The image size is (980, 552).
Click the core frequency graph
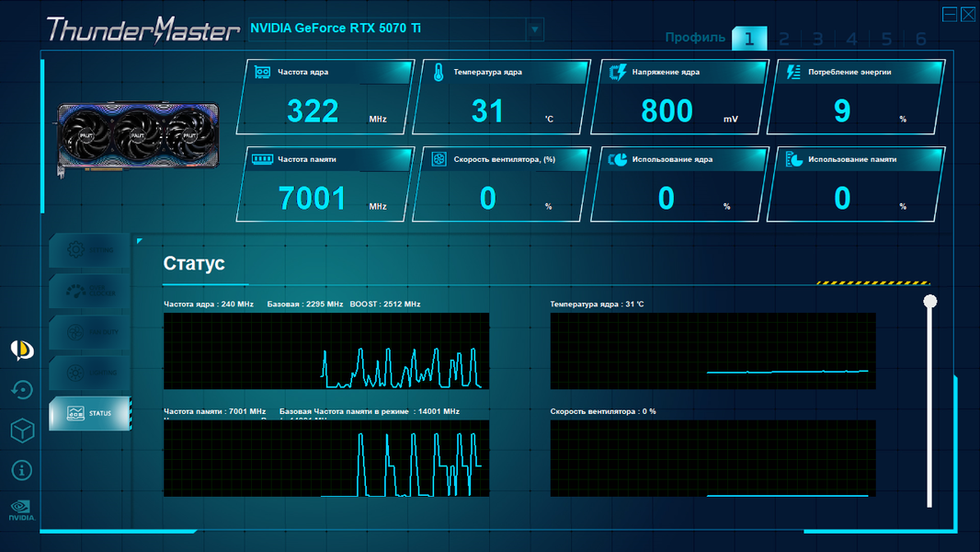click(x=326, y=351)
